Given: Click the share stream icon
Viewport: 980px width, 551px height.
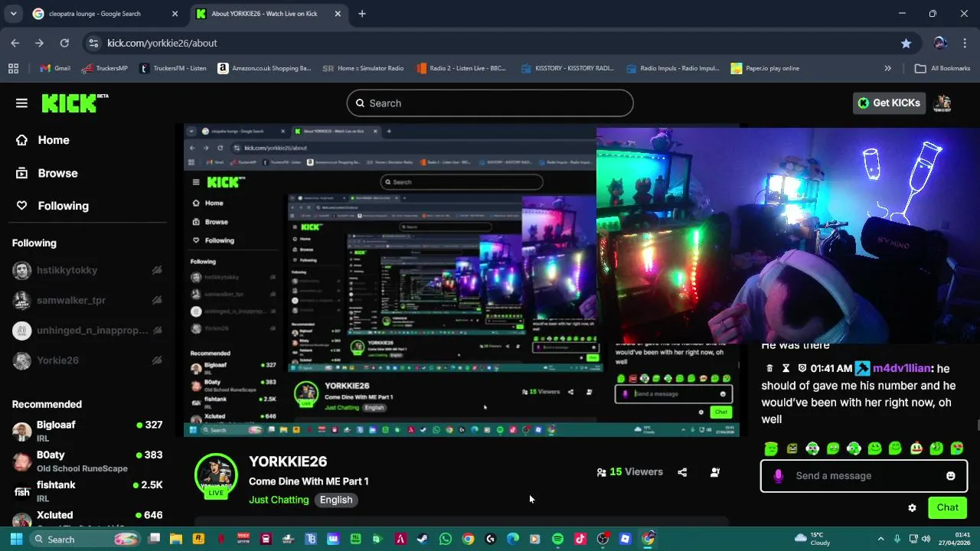Looking at the screenshot, I should click(682, 472).
